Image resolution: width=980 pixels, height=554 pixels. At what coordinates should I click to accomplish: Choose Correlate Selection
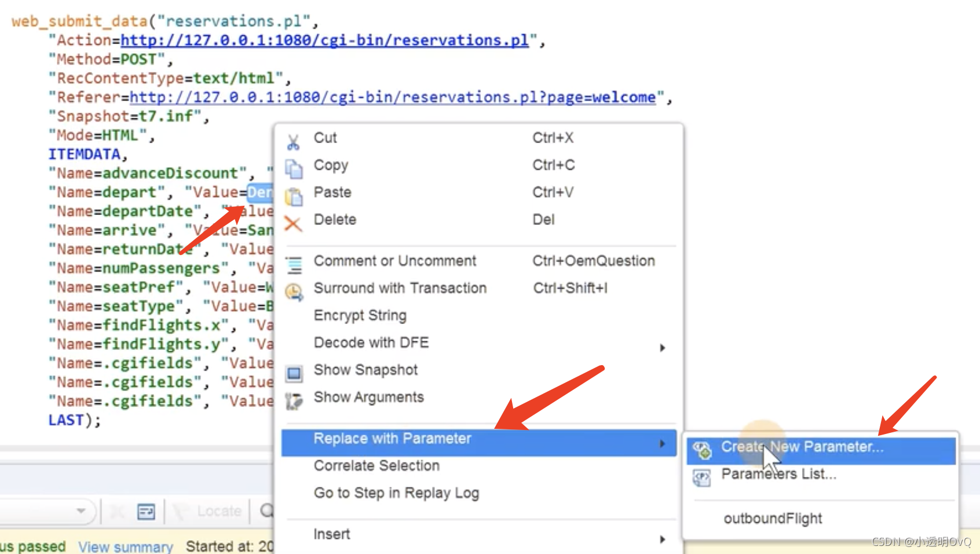376,465
